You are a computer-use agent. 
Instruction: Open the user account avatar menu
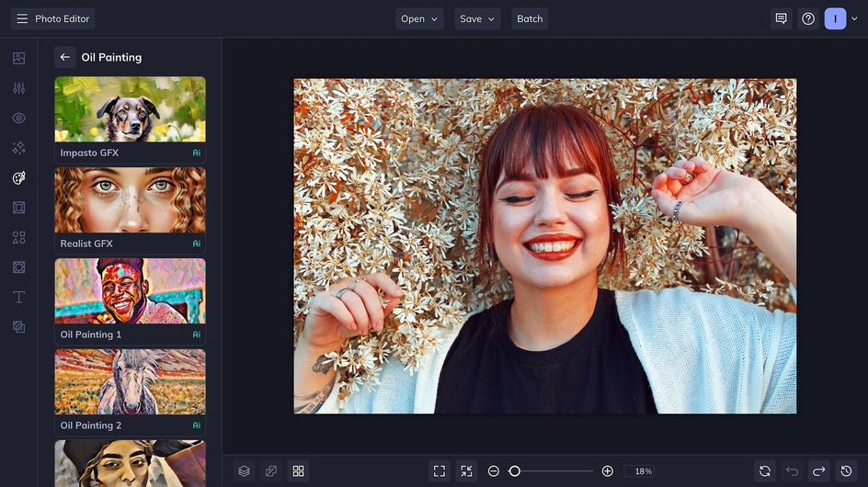coord(835,18)
